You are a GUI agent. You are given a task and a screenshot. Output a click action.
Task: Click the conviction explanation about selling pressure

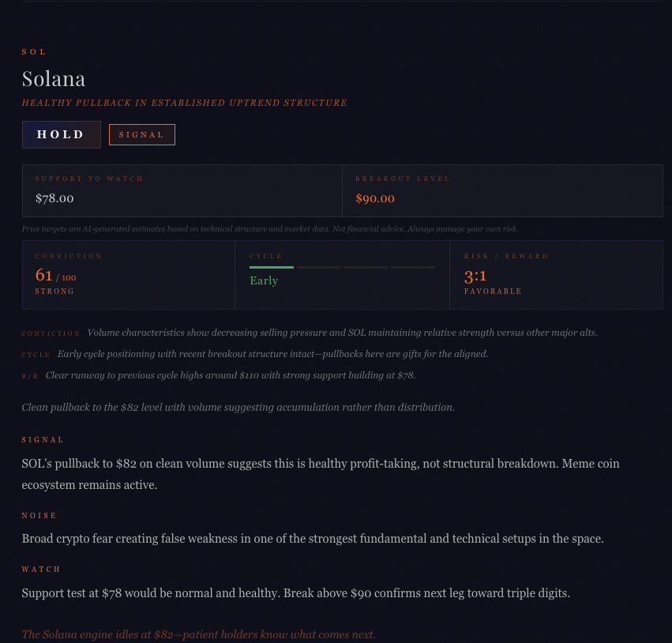pos(343,333)
